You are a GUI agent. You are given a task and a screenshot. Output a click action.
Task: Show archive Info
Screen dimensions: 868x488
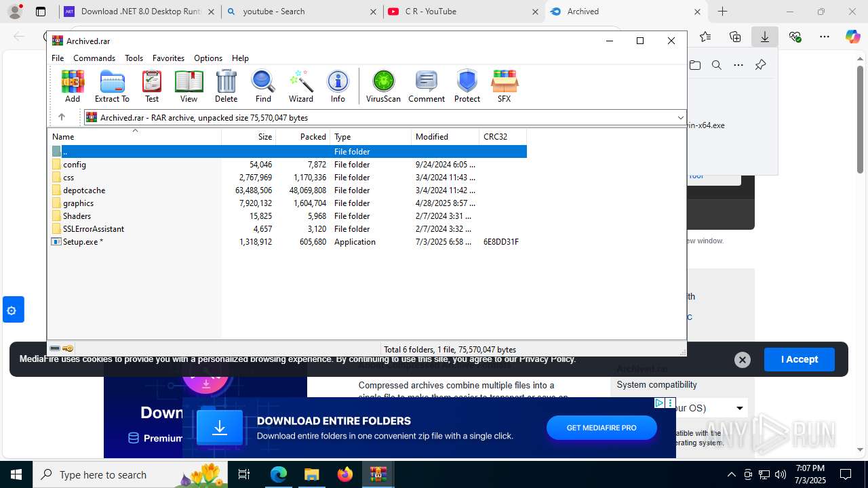pyautogui.click(x=338, y=87)
